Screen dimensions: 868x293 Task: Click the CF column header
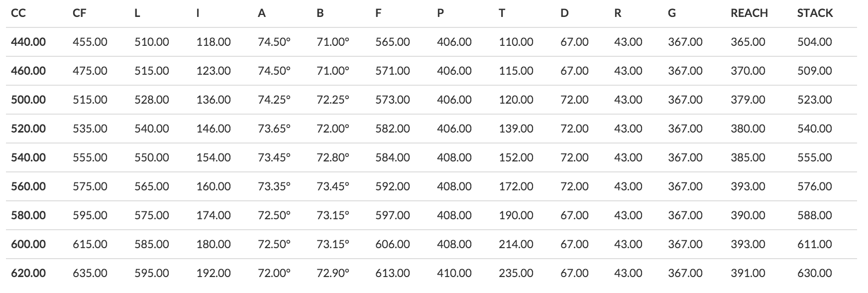coord(79,13)
